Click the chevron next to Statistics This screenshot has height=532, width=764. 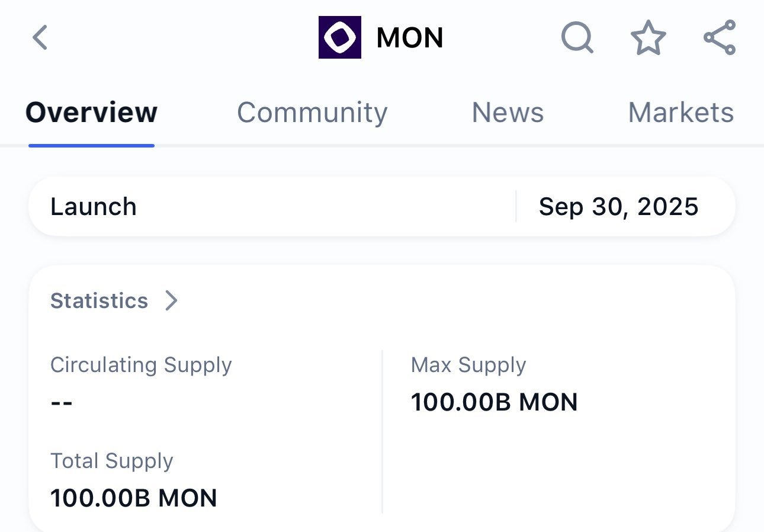click(172, 301)
